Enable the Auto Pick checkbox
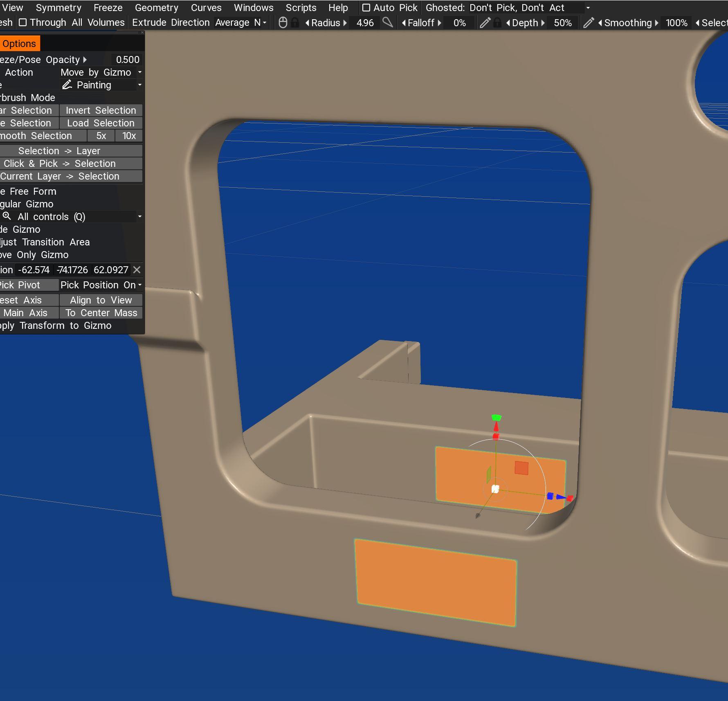 click(x=366, y=8)
